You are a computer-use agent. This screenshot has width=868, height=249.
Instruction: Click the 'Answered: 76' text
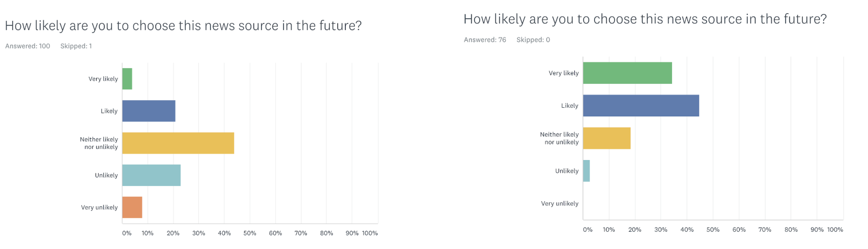click(x=485, y=40)
